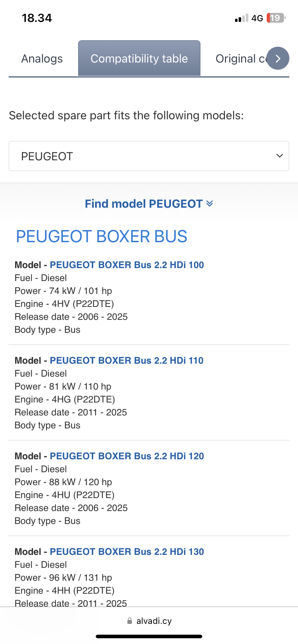Viewport: 298px width, 644px height.
Task: Tap the 4G network indicator
Action: tap(257, 18)
